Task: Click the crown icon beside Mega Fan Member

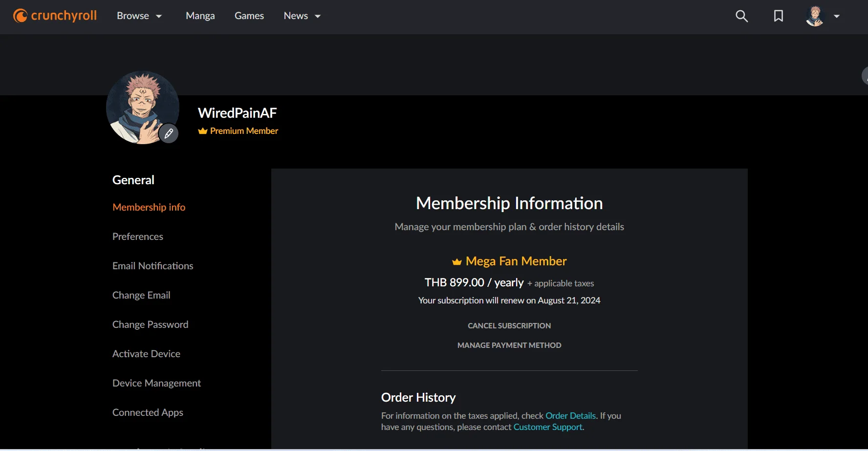Action: [457, 262]
